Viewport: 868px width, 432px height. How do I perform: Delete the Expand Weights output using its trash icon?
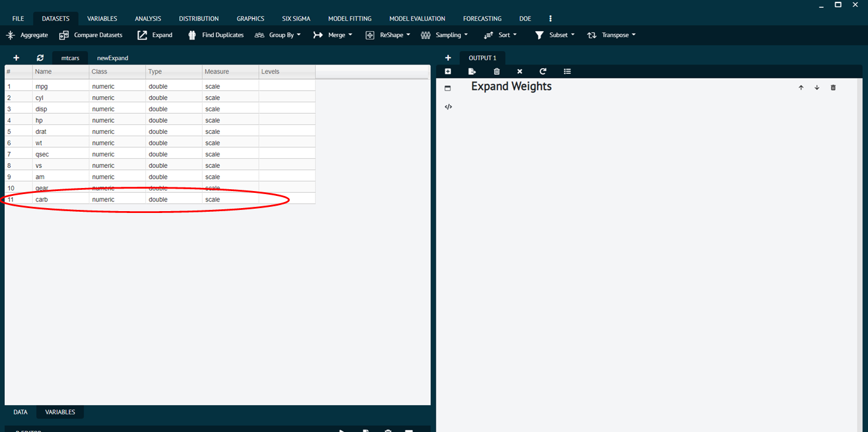click(x=833, y=88)
